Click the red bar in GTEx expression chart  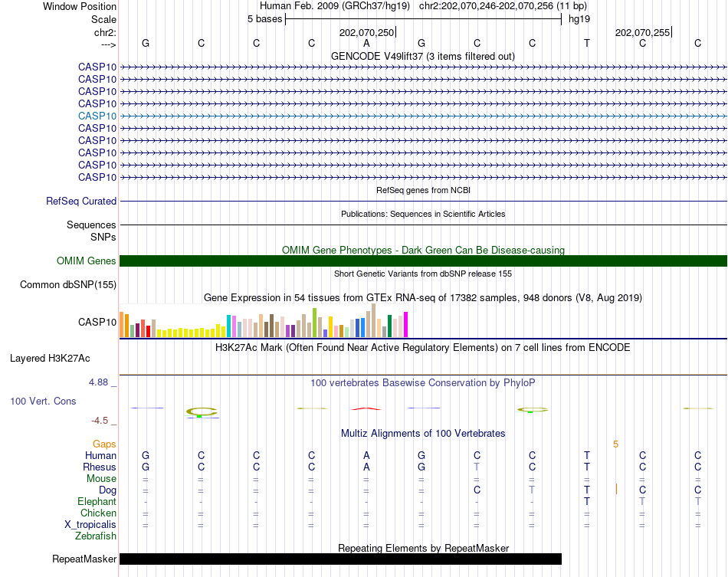point(148,331)
